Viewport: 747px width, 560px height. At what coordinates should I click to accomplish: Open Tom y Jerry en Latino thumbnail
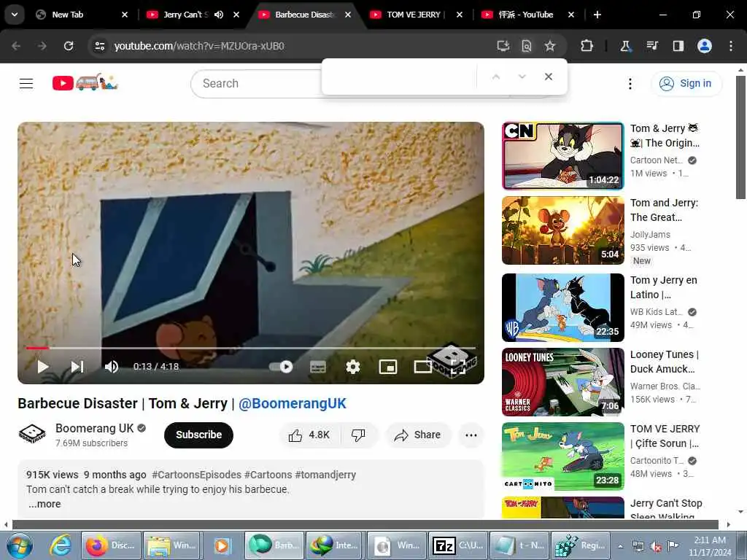coord(562,307)
